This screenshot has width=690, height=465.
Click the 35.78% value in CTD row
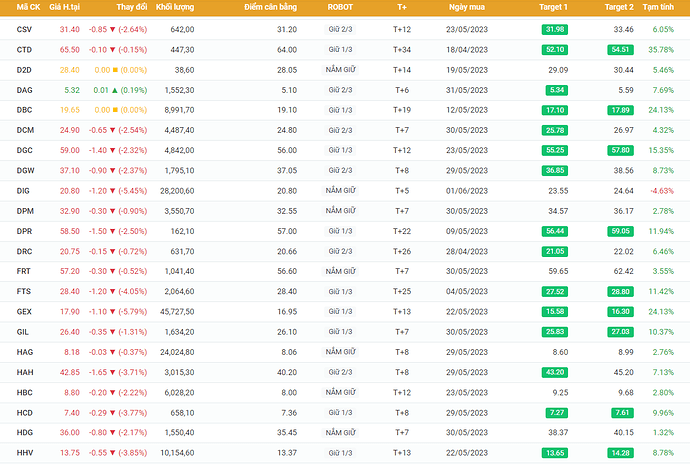tap(661, 50)
